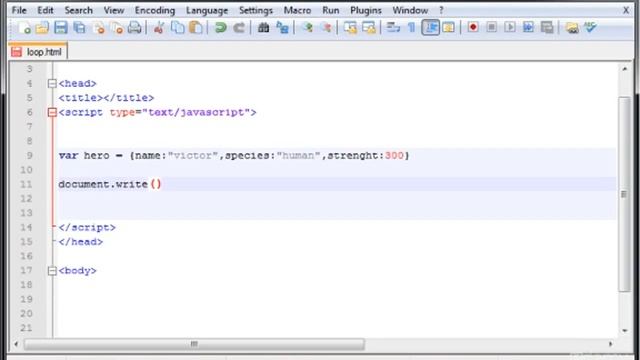Print the document with printer icon
Viewport: 640px width, 360px height.
(135, 27)
